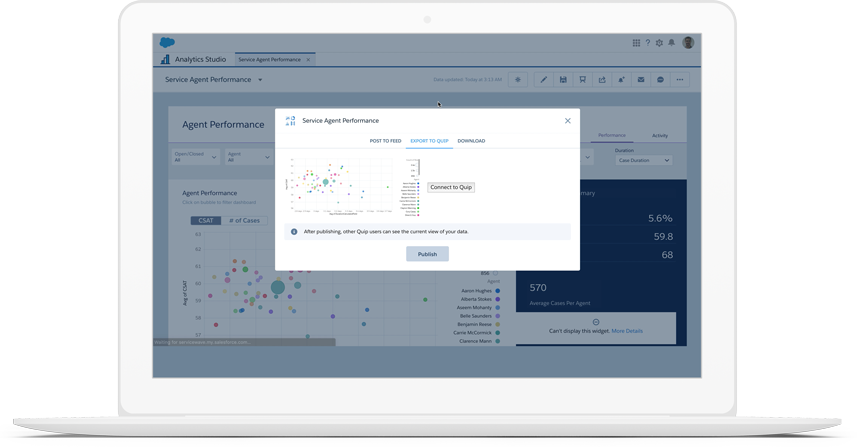Open the Agent filter dropdown
857x447 pixels.
249,157
